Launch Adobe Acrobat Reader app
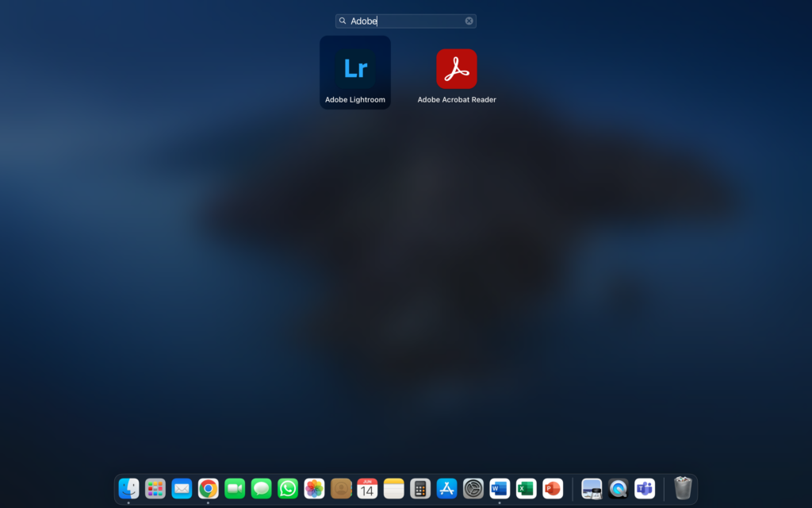The height and width of the screenshot is (508, 812). pos(457,69)
